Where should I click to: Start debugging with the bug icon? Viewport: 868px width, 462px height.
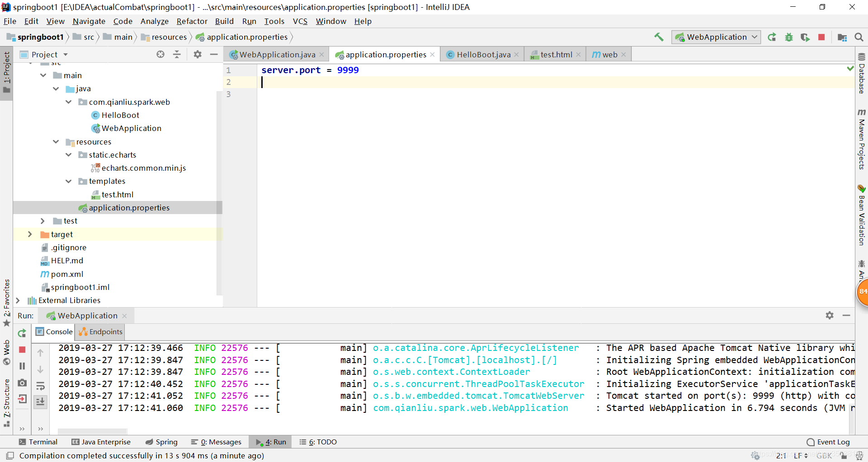(x=789, y=37)
